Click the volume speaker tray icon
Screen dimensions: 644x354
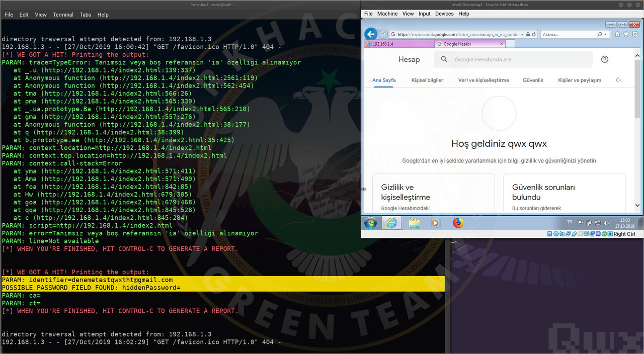[x=606, y=223]
